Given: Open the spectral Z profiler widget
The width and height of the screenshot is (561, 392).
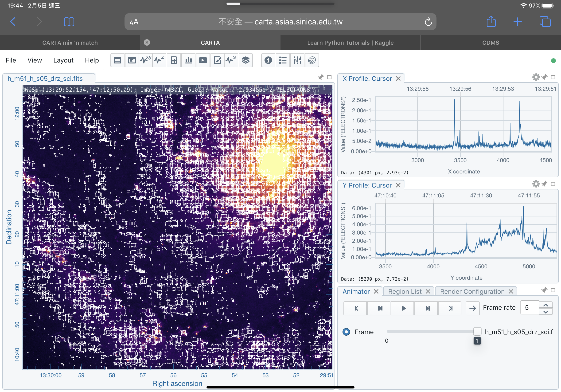Looking at the screenshot, I should 159,60.
